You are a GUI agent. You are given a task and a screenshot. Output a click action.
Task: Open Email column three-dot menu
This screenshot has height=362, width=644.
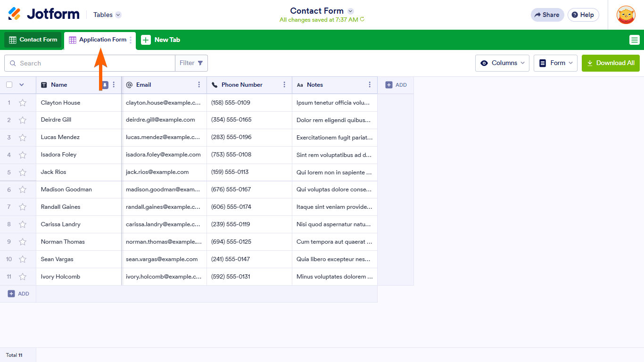pyautogui.click(x=199, y=85)
